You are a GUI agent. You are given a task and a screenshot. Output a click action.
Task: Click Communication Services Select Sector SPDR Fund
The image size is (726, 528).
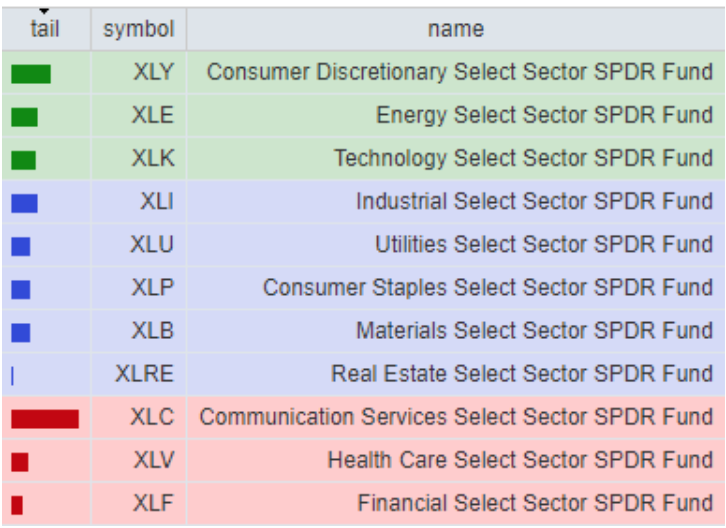pos(456,417)
